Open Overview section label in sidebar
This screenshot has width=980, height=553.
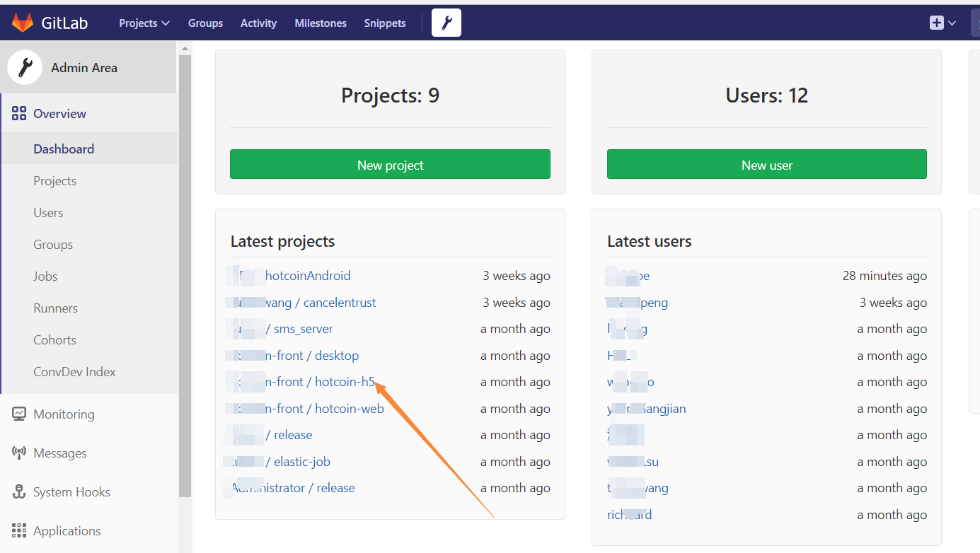(59, 114)
